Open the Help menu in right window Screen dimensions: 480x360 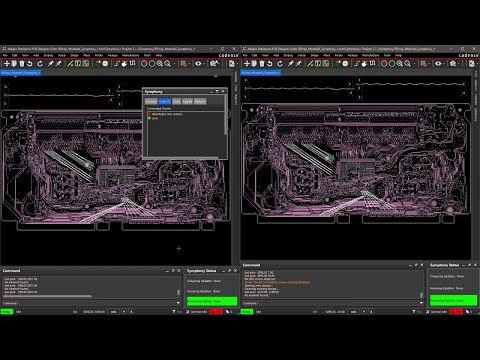tap(398, 55)
